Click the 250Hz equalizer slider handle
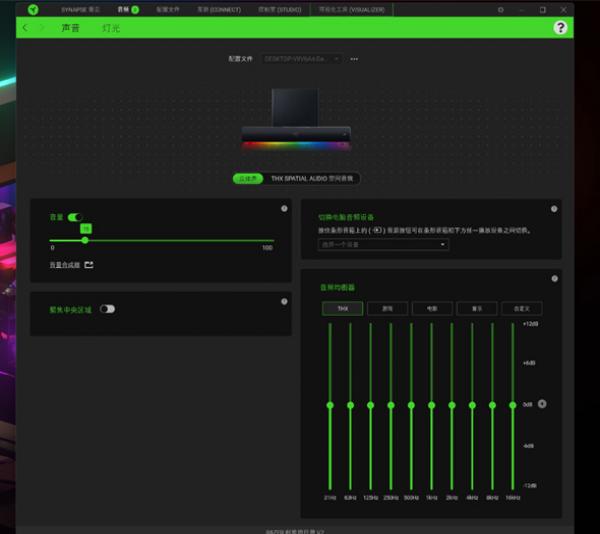Screen dimensions: 600x534 [x=391, y=405]
